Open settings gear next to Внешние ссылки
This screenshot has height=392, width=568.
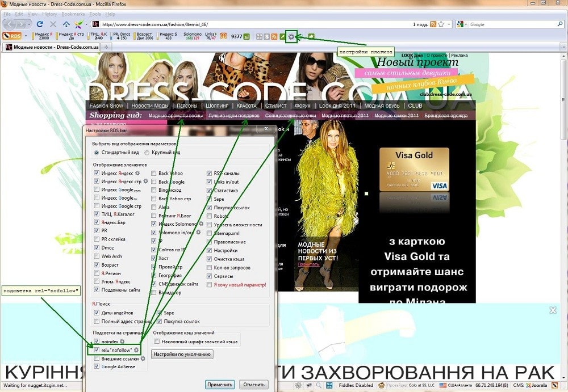pos(143,359)
